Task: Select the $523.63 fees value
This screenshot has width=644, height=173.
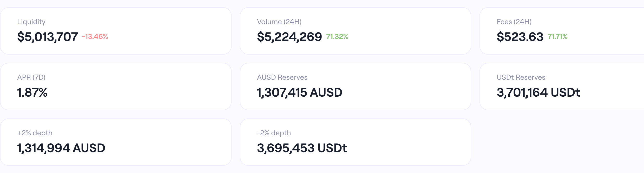Action: coord(520,37)
